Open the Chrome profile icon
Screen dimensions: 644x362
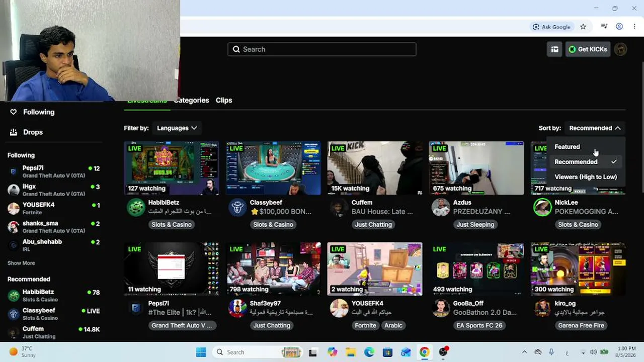pyautogui.click(x=619, y=27)
